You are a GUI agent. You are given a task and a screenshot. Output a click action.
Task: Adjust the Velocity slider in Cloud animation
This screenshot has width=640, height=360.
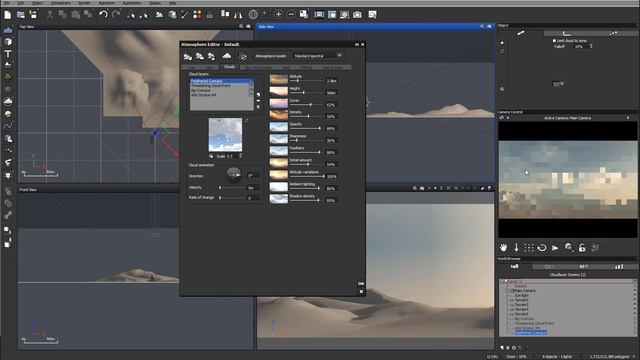232,187
